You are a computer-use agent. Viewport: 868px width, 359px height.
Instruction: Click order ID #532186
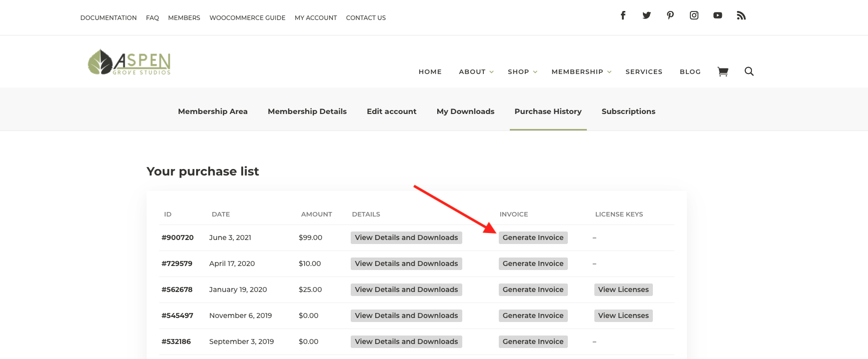[176, 341]
